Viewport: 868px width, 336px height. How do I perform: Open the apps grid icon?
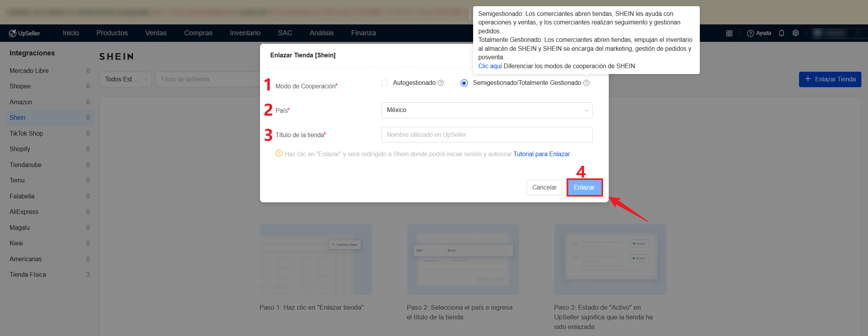(729, 33)
